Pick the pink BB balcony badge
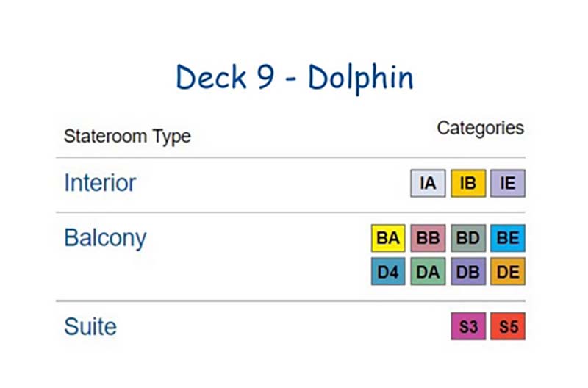 428,238
